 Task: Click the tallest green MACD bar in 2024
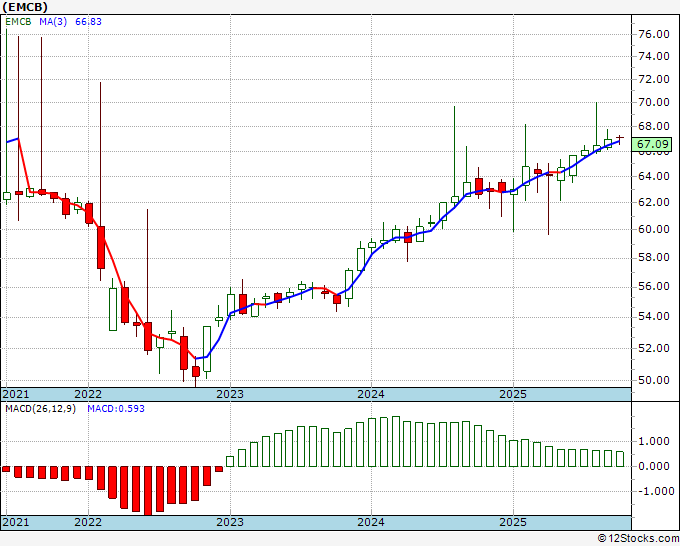click(x=396, y=441)
